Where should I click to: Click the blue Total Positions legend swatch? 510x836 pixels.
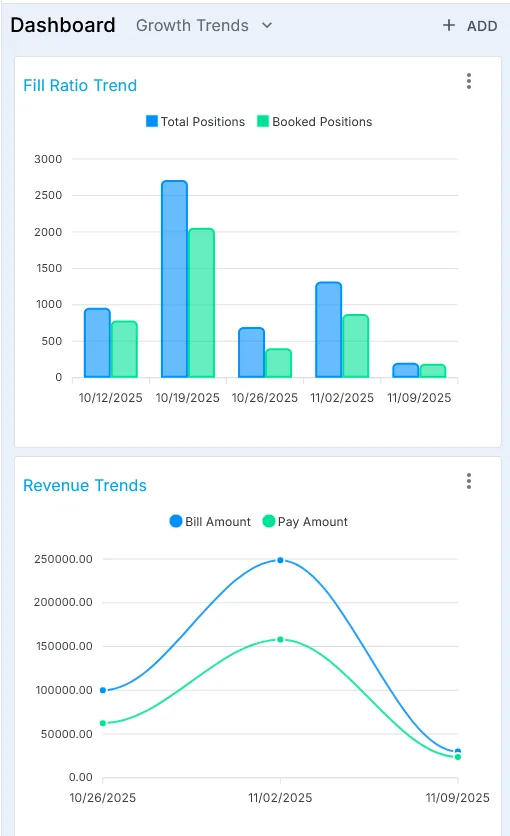tap(152, 121)
